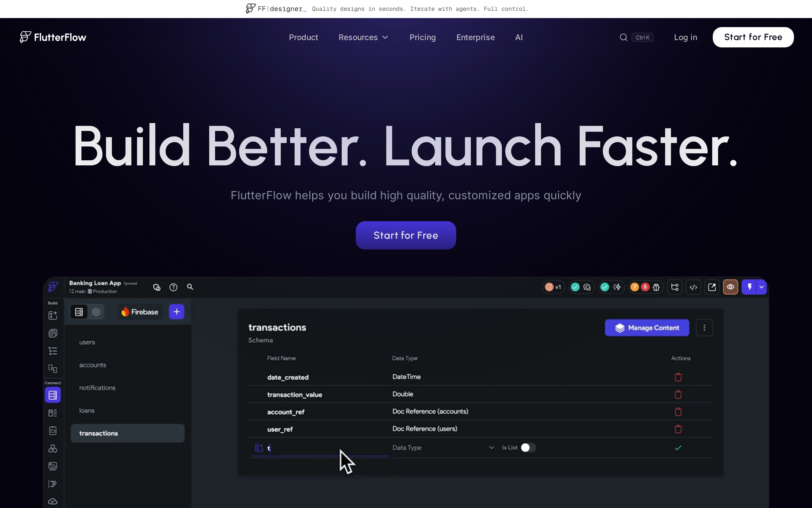This screenshot has width=812, height=508.
Task: Open the Widget Palette icon under Build
Action: tap(53, 315)
